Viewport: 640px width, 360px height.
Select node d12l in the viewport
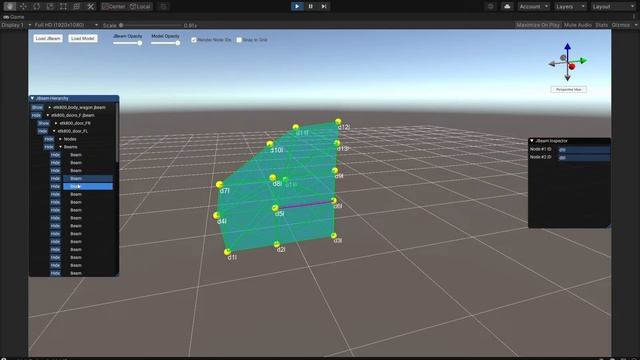pos(338,122)
